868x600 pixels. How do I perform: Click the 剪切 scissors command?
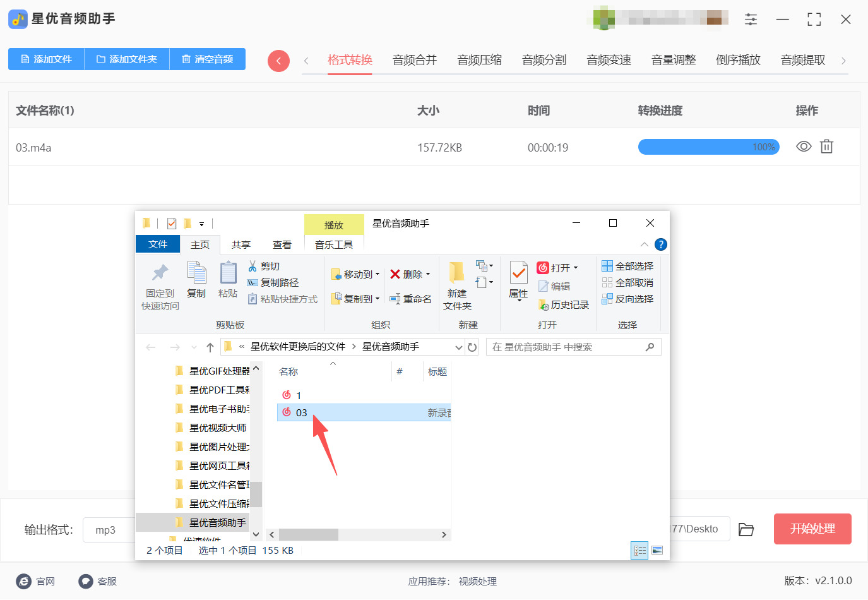(264, 266)
